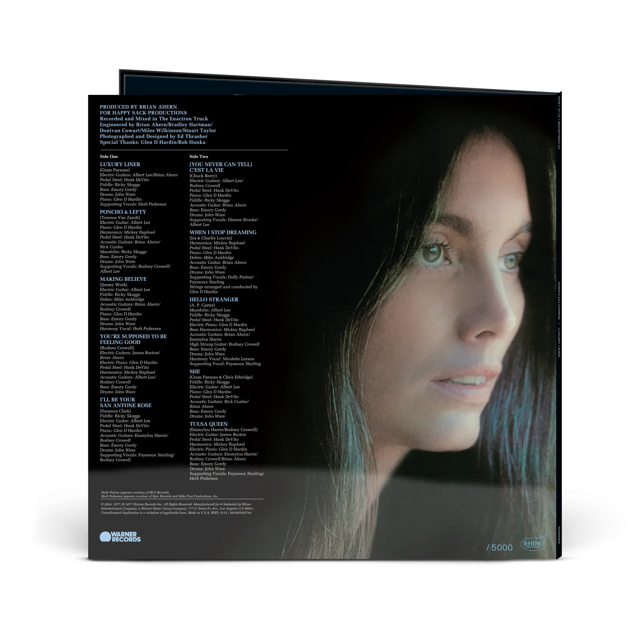Image resolution: width=644 pixels, height=644 pixels.
Task: Click 'Recorded and Mixed in The Enactron Truck'
Action: (x=154, y=119)
